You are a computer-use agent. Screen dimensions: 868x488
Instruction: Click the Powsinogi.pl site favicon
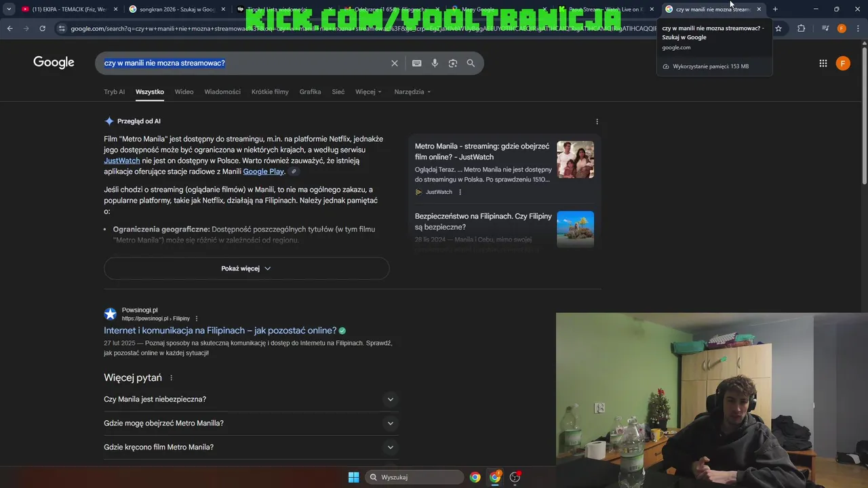pyautogui.click(x=110, y=314)
